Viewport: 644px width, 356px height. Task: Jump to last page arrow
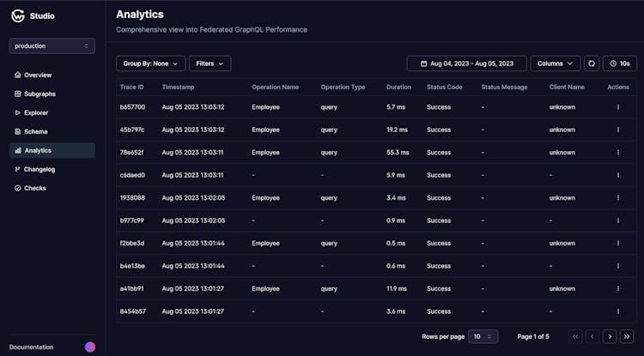[x=628, y=337]
